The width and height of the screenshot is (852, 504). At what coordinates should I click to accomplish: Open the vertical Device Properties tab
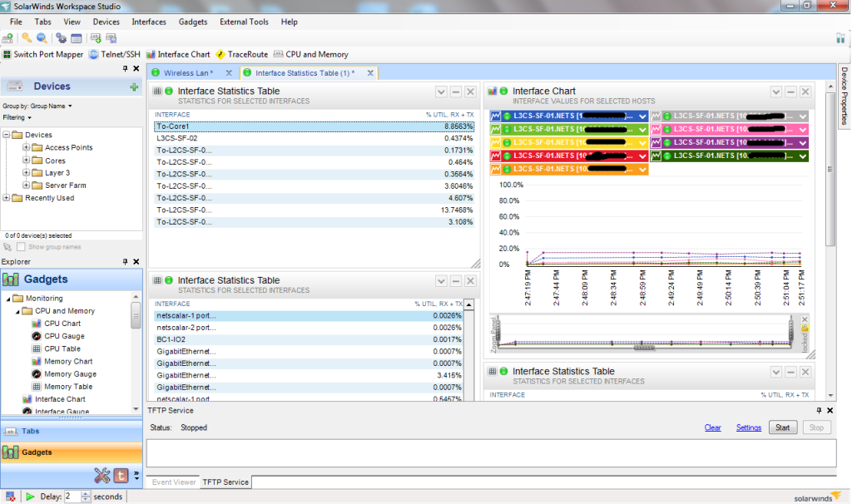tap(845, 96)
